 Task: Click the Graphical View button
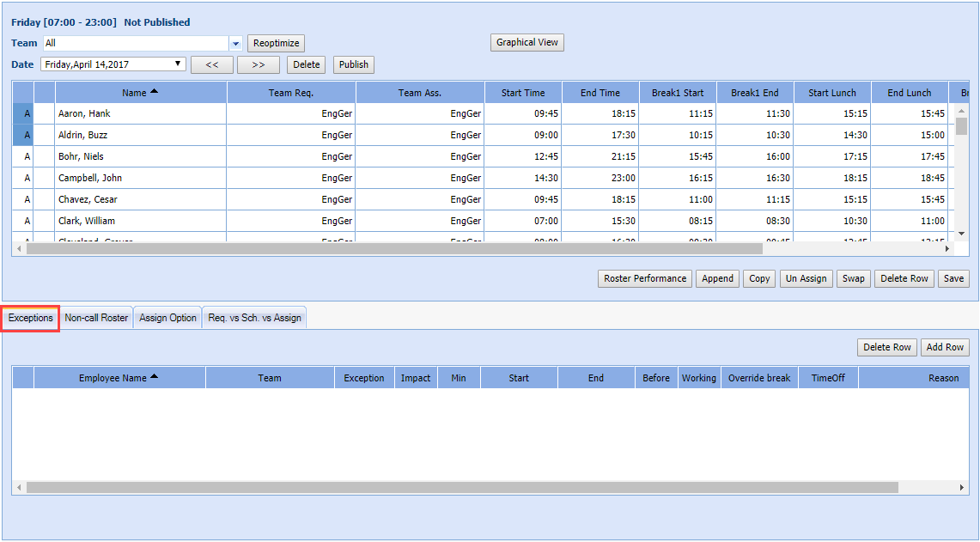pos(527,43)
